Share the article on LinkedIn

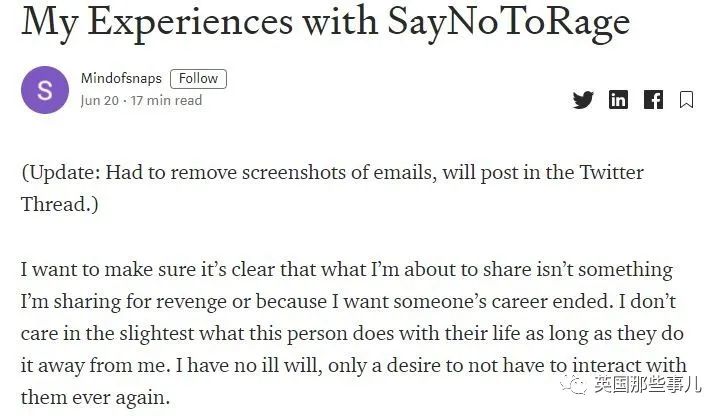click(x=618, y=100)
